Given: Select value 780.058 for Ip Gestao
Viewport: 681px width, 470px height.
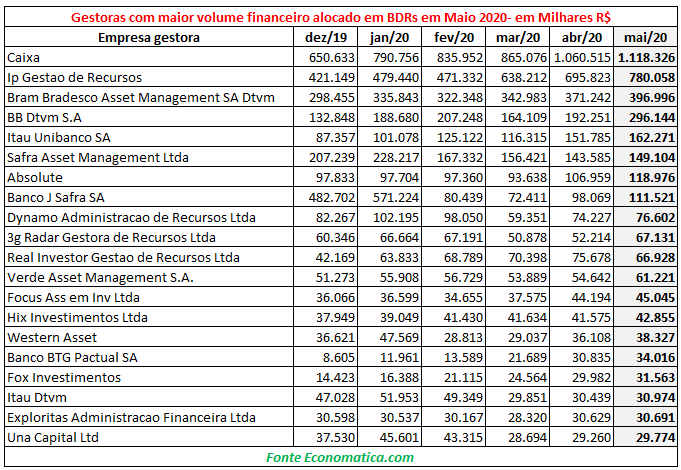Looking at the screenshot, I should (652, 77).
